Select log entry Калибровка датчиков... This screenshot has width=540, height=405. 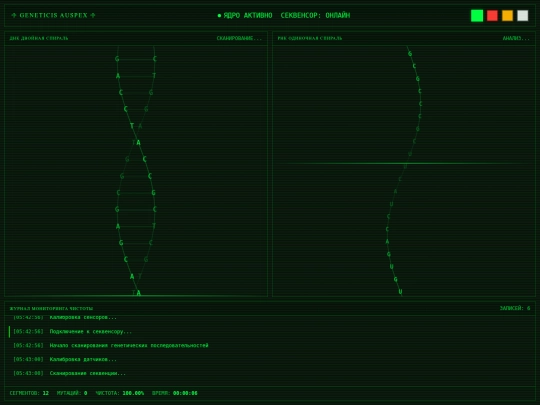270,359
